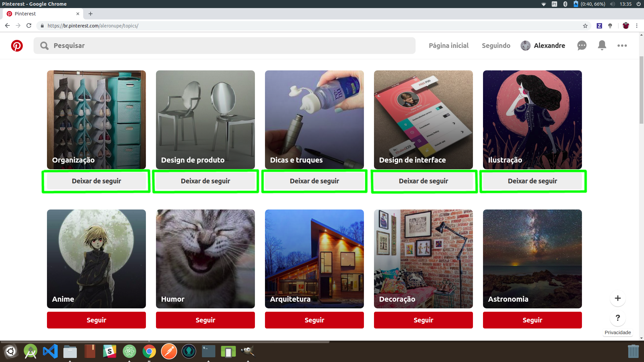Open Android Studio from the dock
644x362 pixels.
tap(31, 351)
